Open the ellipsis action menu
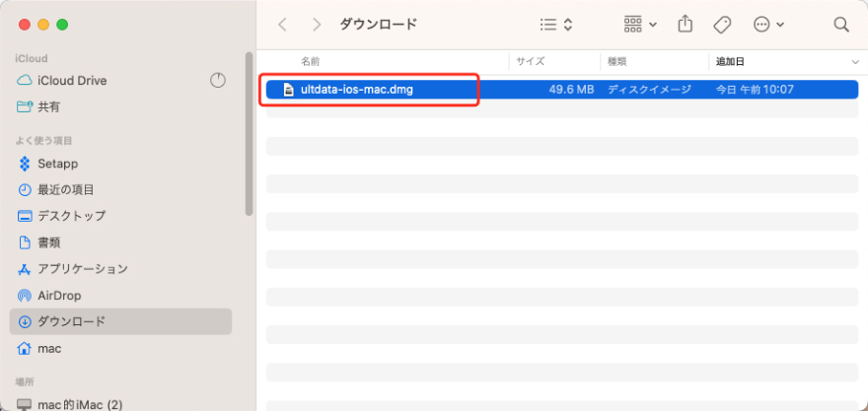Viewport: 868px width, 412px height. coord(769,25)
